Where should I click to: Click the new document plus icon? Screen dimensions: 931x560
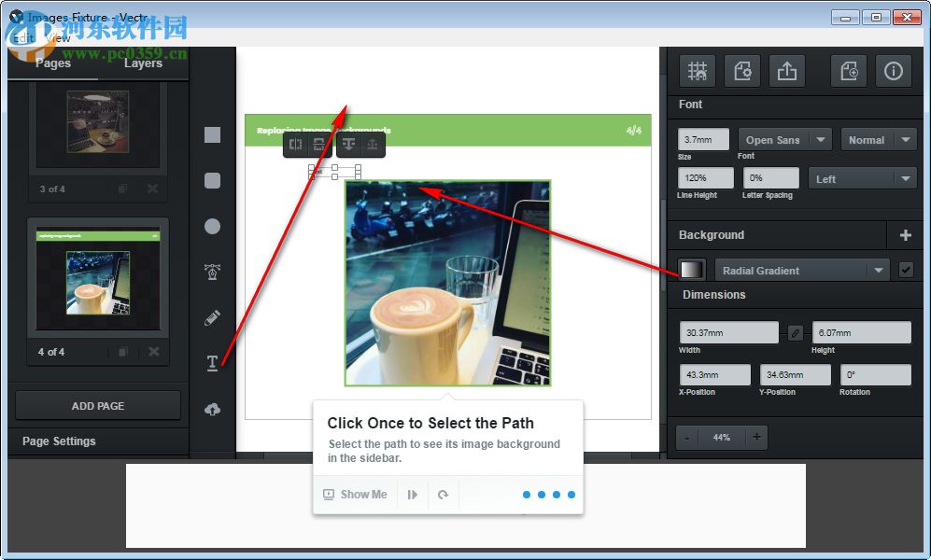[849, 71]
